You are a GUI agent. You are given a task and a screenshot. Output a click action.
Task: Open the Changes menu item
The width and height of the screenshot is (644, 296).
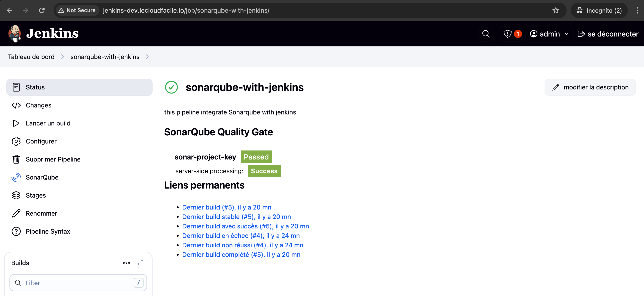pos(38,105)
